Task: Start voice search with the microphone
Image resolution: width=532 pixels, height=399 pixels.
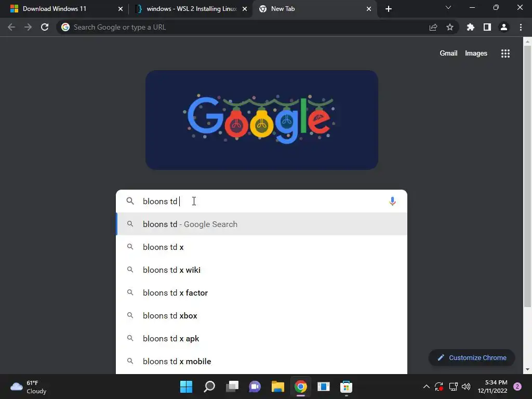Action: (x=392, y=201)
